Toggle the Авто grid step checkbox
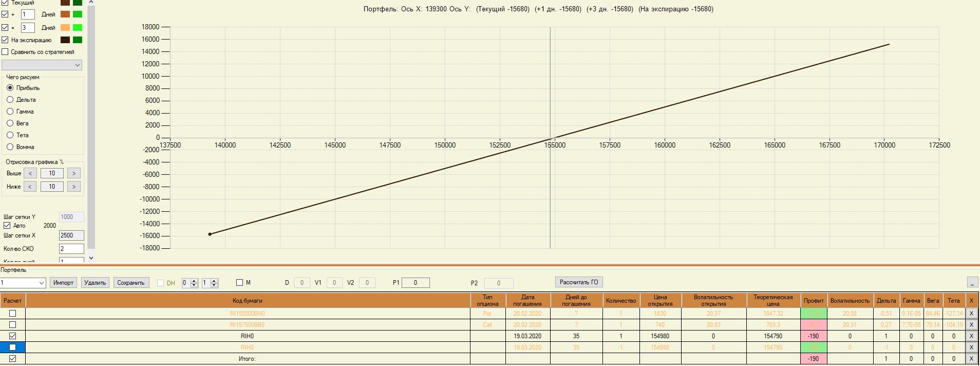The width and height of the screenshot is (980, 366). point(7,226)
